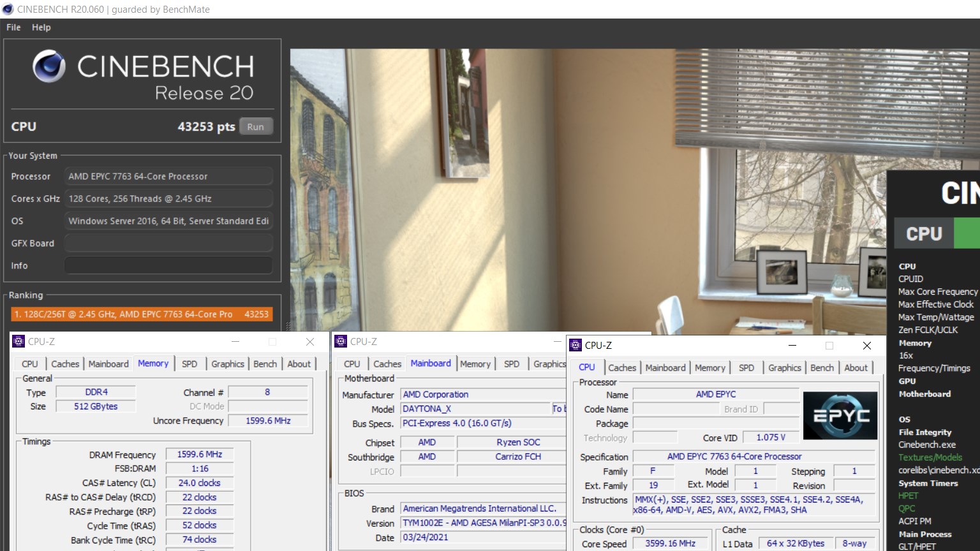Open Mainboard tab in front CPU-Z window
The image size is (980, 551).
[x=665, y=368]
